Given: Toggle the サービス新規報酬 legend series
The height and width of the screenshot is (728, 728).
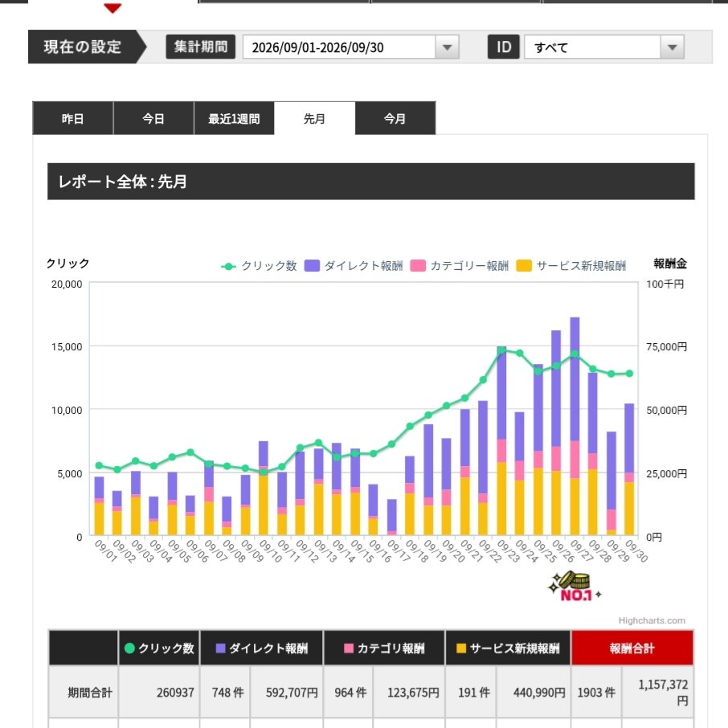Looking at the screenshot, I should coord(571,266).
